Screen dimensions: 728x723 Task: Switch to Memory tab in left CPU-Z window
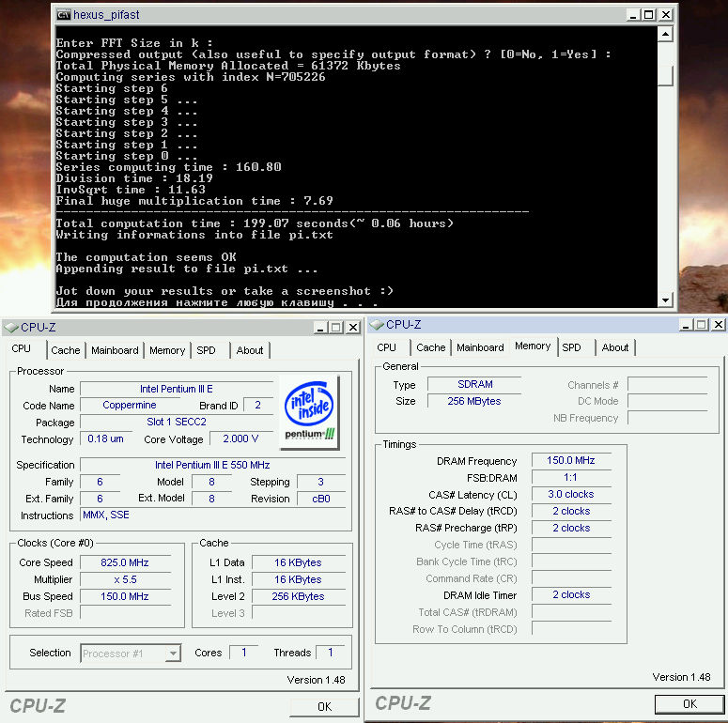tap(167, 350)
